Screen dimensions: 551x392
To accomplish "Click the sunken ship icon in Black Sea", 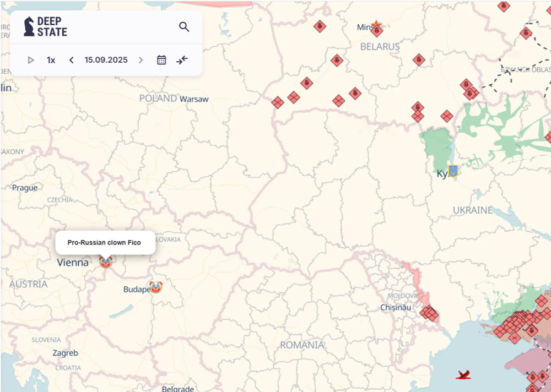I will click(463, 375).
